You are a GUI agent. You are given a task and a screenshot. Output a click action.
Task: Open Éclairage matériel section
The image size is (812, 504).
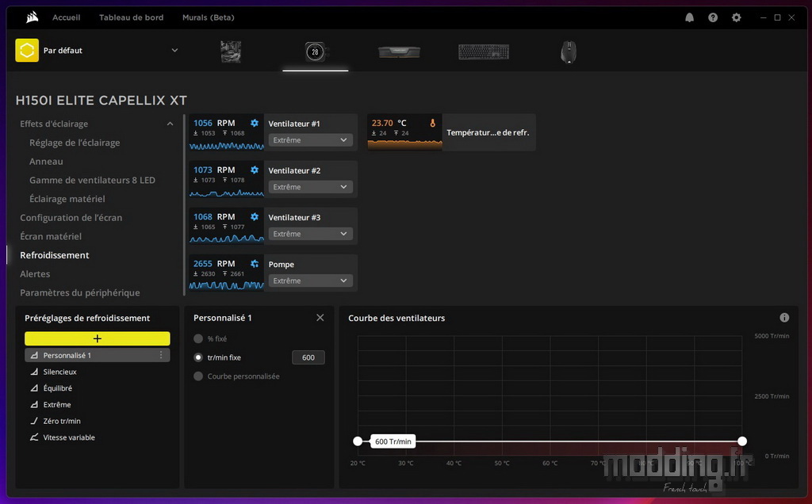[x=67, y=199]
